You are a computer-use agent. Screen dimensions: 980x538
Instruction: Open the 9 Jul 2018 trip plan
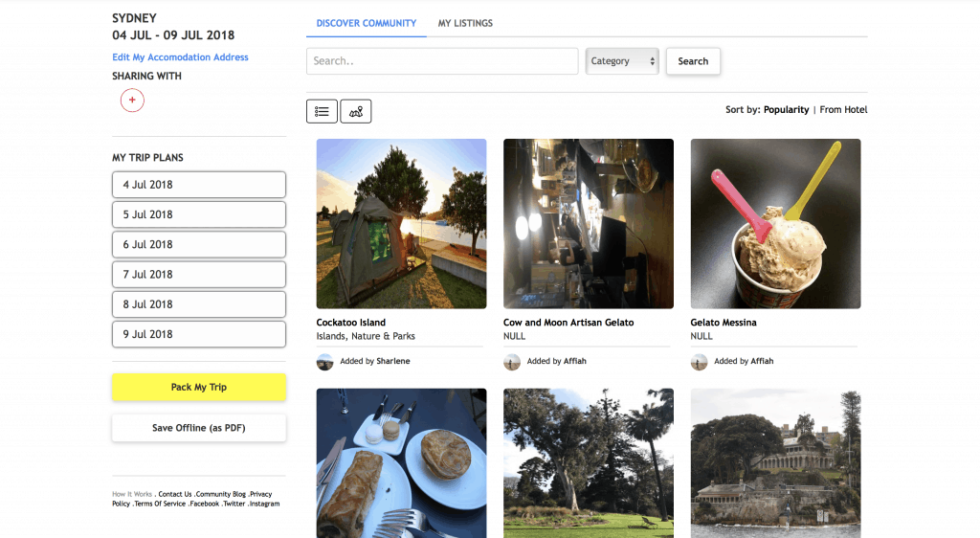tap(199, 334)
